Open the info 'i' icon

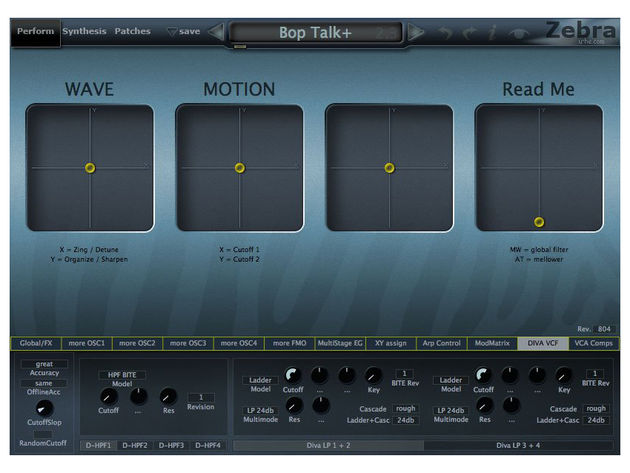pyautogui.click(x=492, y=32)
